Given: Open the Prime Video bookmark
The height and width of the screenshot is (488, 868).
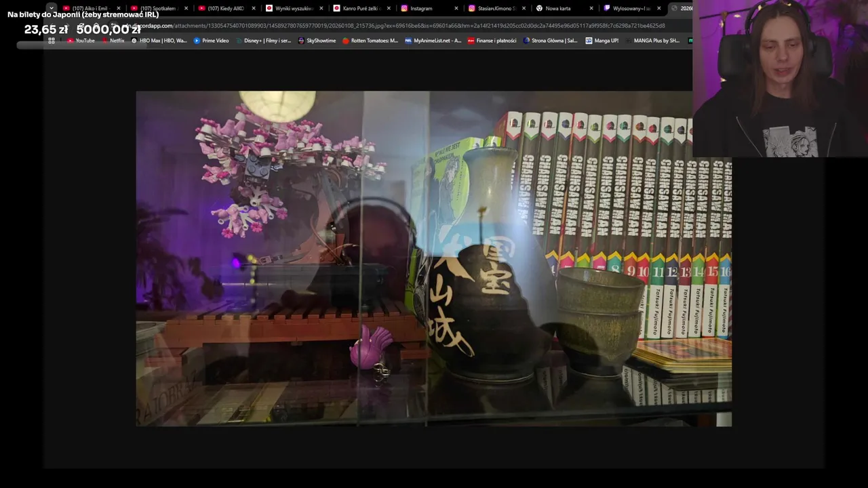Looking at the screenshot, I should point(211,41).
